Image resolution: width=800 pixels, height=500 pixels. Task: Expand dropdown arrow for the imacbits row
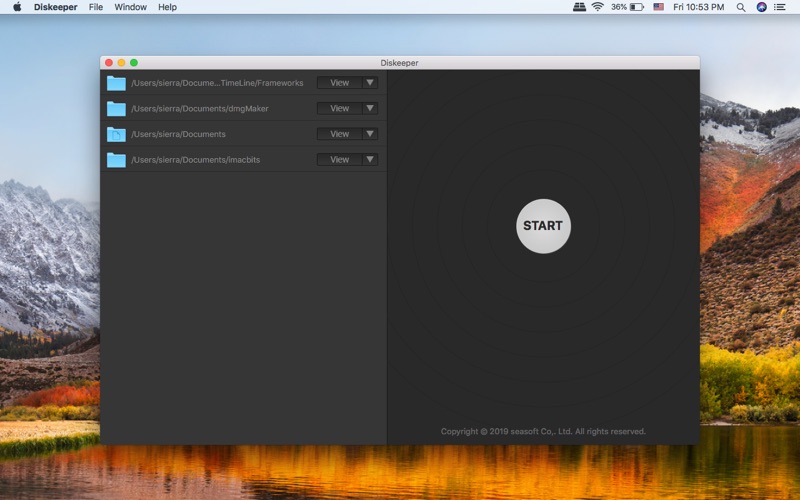pyautogui.click(x=370, y=159)
